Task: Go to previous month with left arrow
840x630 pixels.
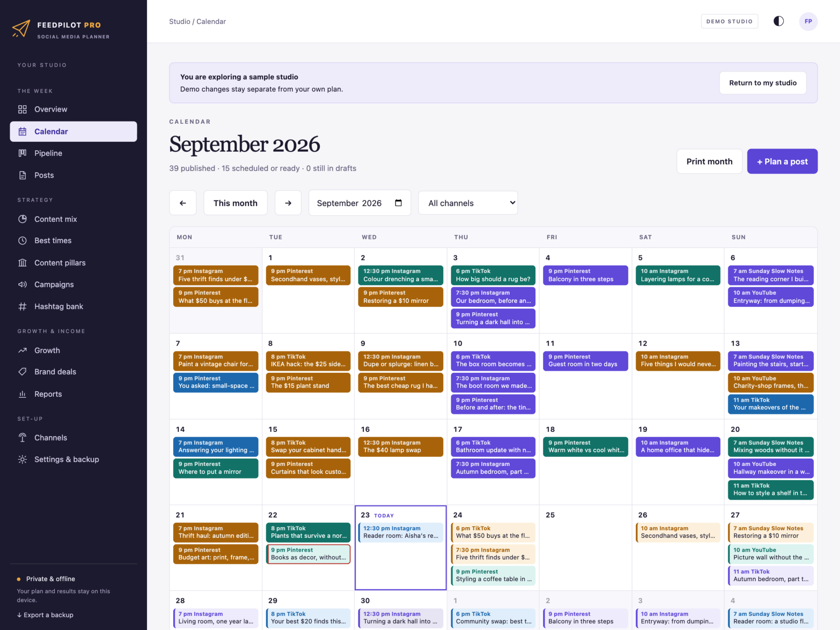Action: pos(183,203)
